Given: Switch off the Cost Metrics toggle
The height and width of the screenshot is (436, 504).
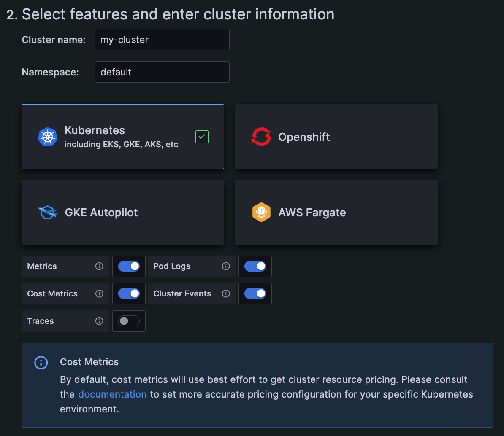Looking at the screenshot, I should [x=129, y=293].
